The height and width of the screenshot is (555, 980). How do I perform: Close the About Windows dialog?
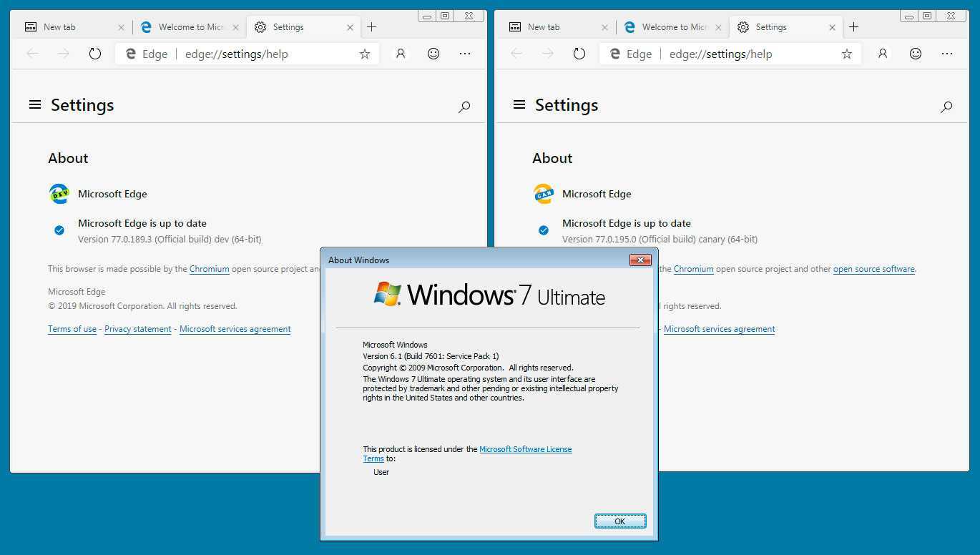tap(640, 260)
